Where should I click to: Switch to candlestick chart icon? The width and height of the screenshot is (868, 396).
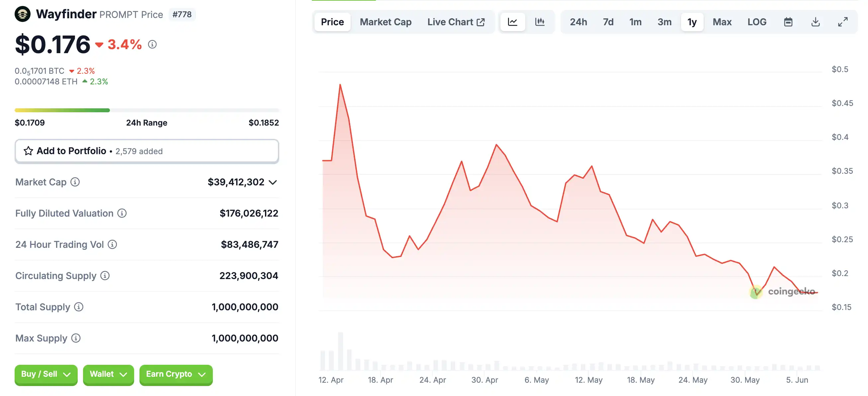pyautogui.click(x=540, y=22)
